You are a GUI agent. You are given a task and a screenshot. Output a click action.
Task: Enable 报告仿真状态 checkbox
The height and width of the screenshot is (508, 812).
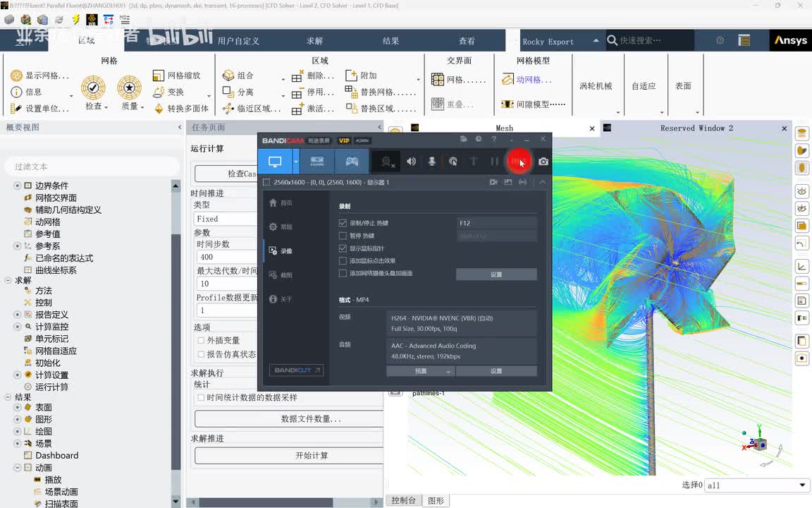201,355
